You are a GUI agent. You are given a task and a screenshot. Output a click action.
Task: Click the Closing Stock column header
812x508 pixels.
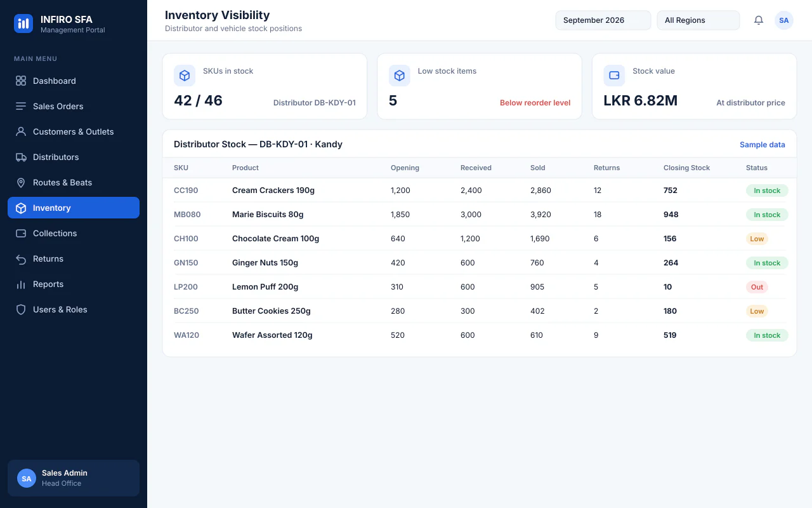pyautogui.click(x=686, y=168)
